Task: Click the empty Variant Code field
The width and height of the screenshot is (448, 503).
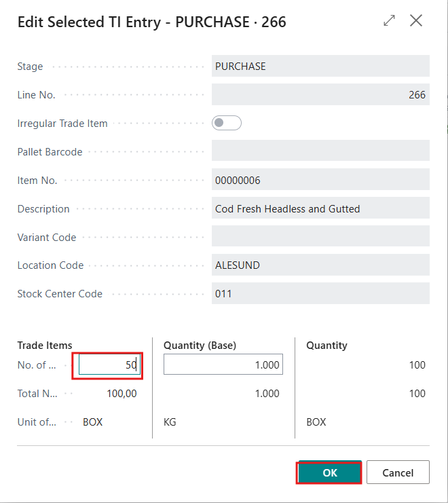Action: point(320,236)
